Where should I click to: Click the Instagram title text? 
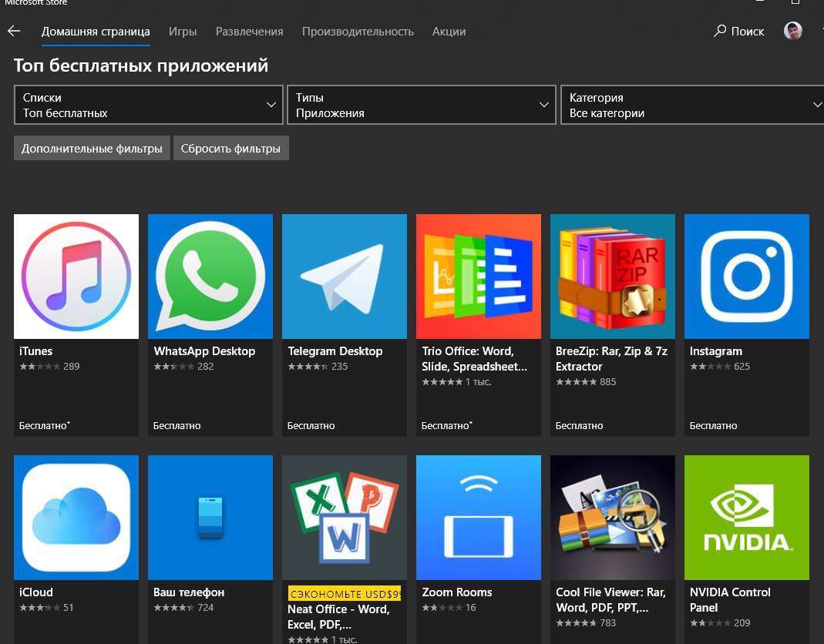pyautogui.click(x=716, y=351)
